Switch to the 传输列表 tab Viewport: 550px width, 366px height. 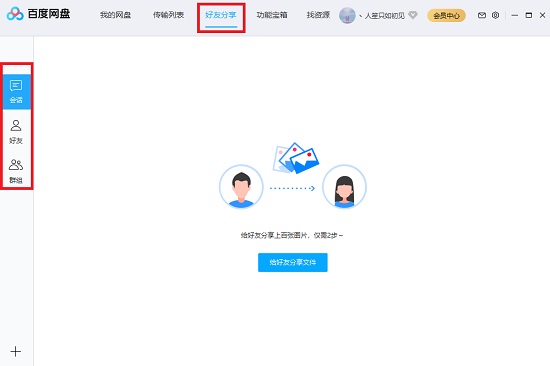(x=168, y=15)
